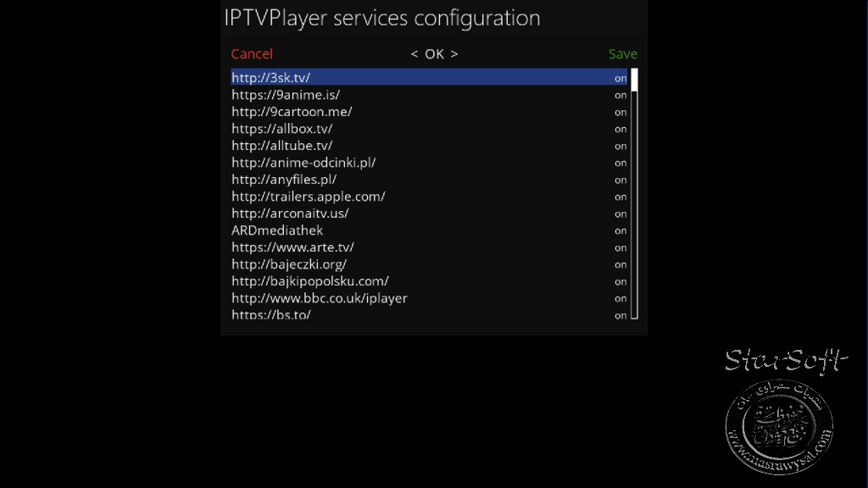The height and width of the screenshot is (488, 868).
Task: Select the < OK > option
Action: (x=434, y=53)
